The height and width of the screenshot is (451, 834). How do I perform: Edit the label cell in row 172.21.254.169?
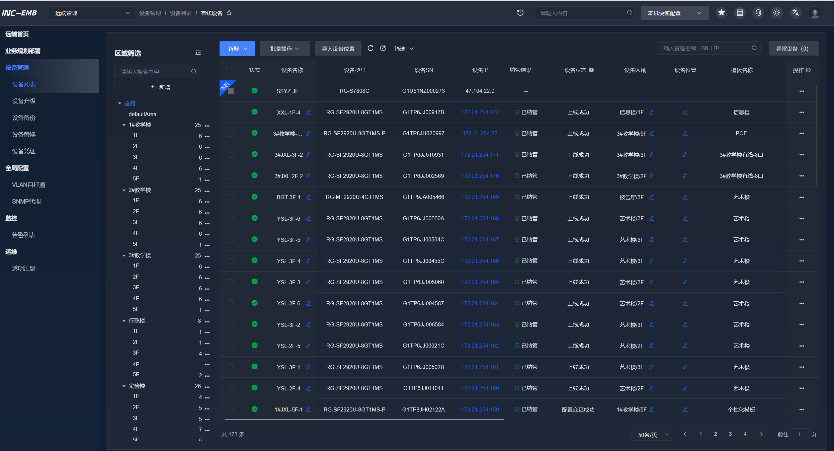point(685,197)
